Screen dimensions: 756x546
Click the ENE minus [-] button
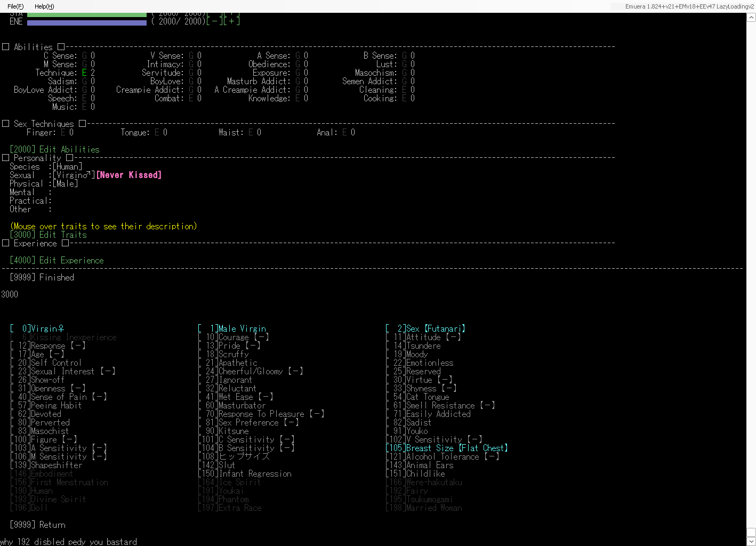click(214, 21)
